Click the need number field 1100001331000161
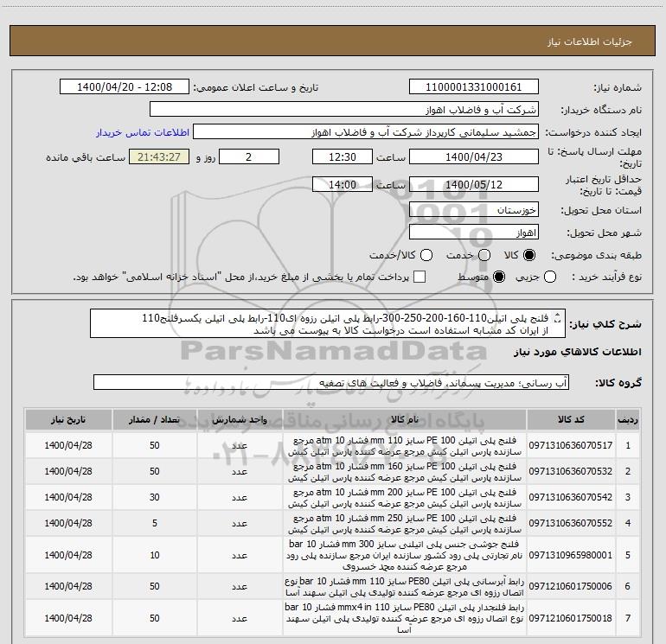The image size is (666, 644). pyautogui.click(x=474, y=87)
